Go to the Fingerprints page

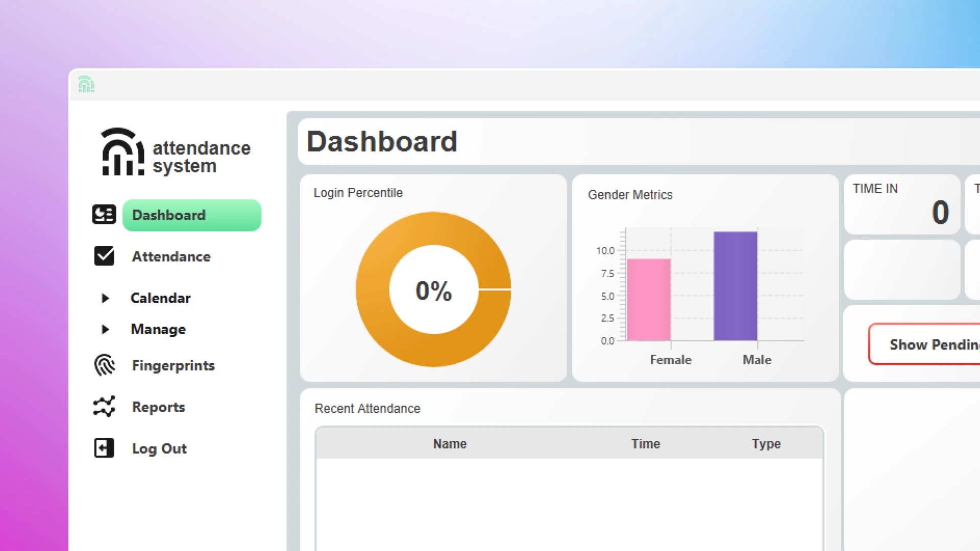click(173, 366)
